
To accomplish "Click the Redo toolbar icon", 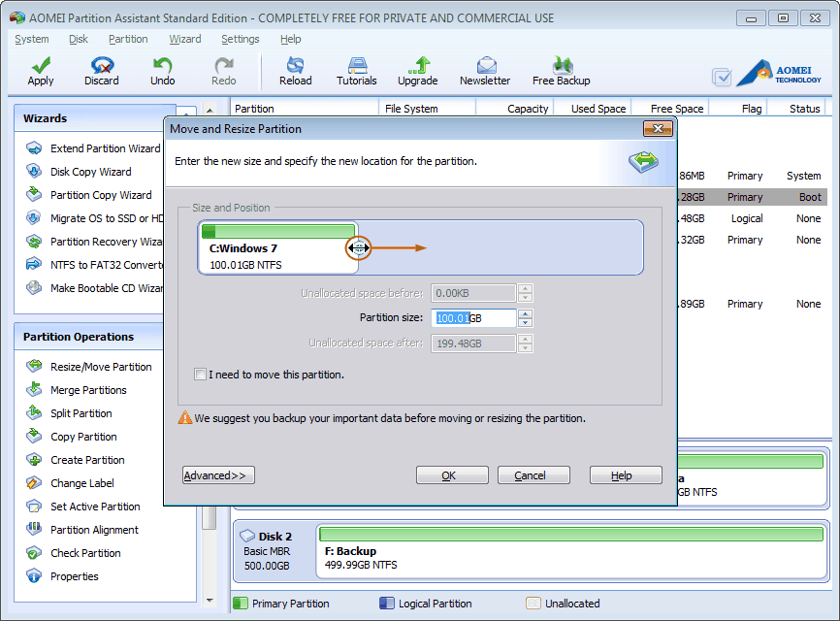I will pos(223,70).
